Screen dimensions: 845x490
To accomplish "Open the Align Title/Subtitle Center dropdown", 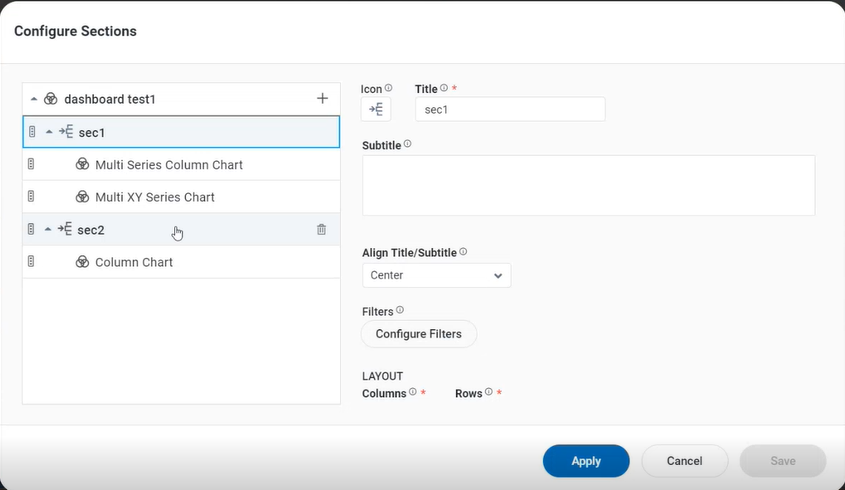I will [436, 276].
